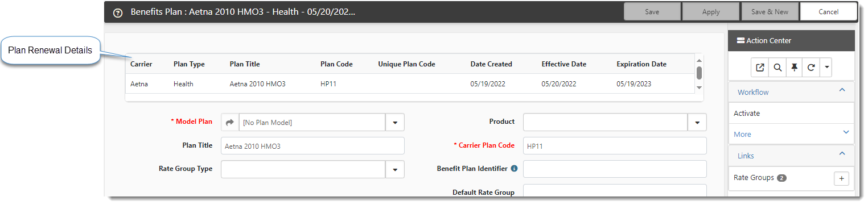Click the Save button

point(652,11)
